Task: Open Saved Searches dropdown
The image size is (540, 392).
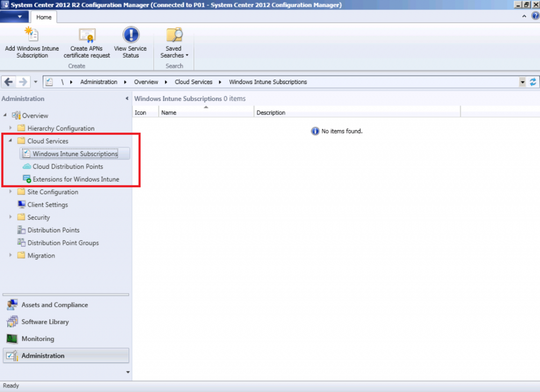Action: (x=174, y=43)
